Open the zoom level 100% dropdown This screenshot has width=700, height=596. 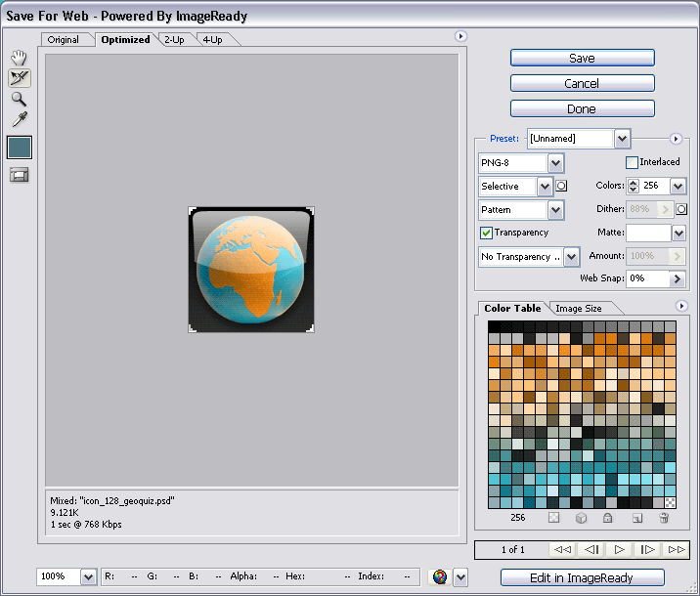click(x=88, y=577)
